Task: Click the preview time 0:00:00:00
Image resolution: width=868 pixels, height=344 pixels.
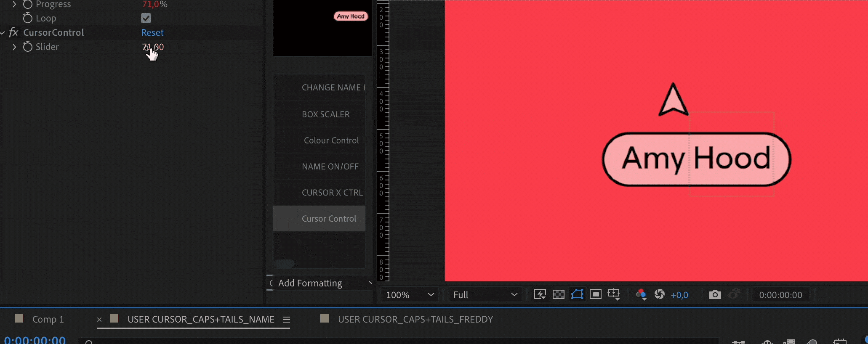Action: [x=780, y=295]
